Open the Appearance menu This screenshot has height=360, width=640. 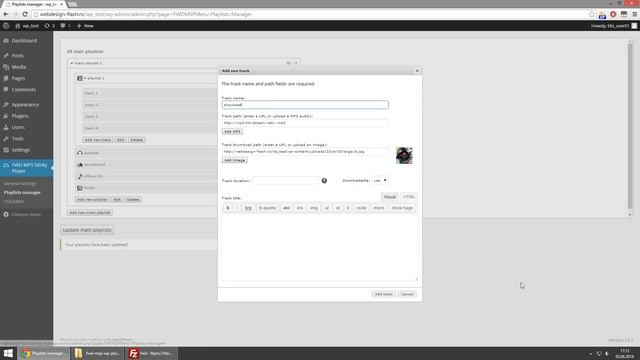25,105
